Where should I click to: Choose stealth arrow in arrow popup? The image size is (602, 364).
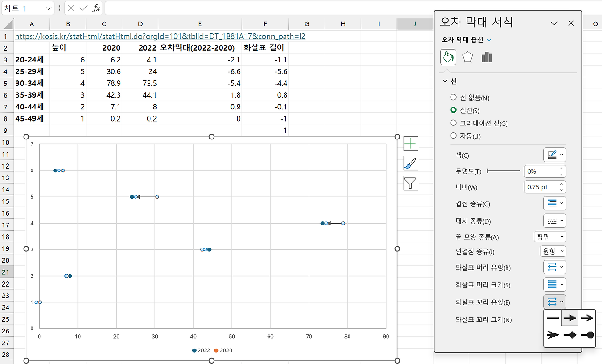click(x=553, y=335)
